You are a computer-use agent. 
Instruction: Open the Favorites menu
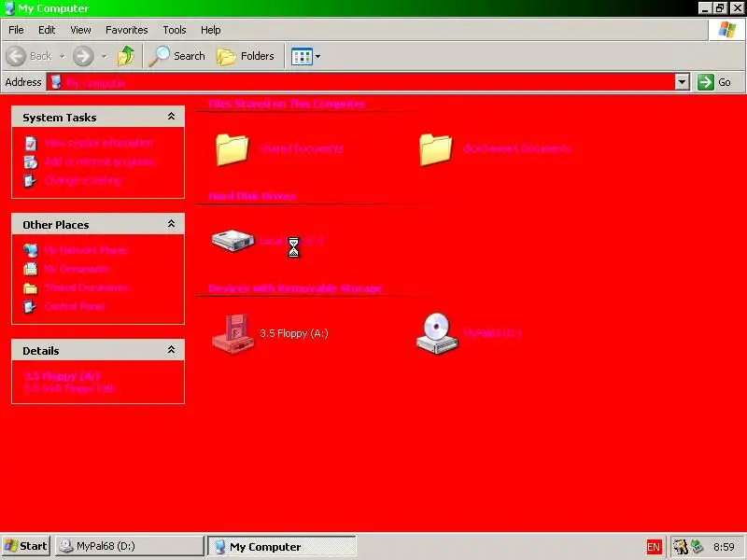point(127,30)
